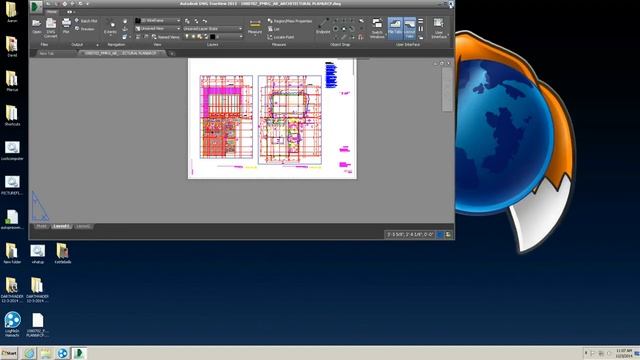Toggle the layer on/off lightbulb icon
640x360 pixels.
click(x=187, y=37)
